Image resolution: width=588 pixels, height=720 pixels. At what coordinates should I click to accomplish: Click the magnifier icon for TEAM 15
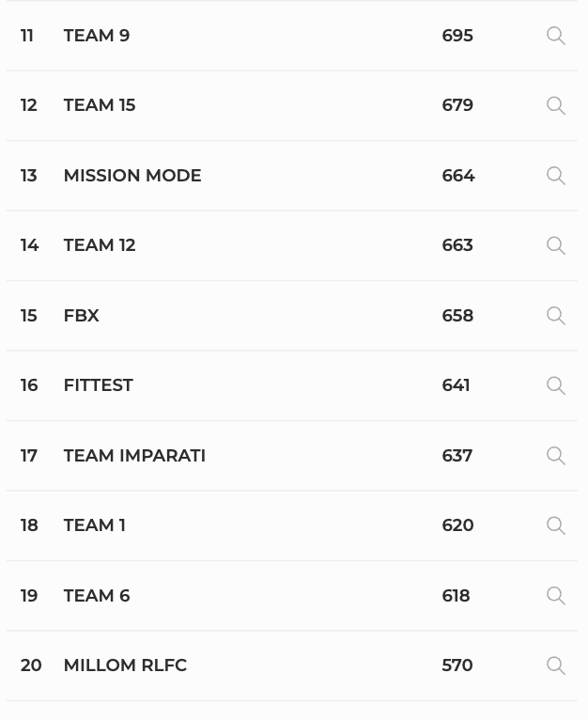point(556,105)
